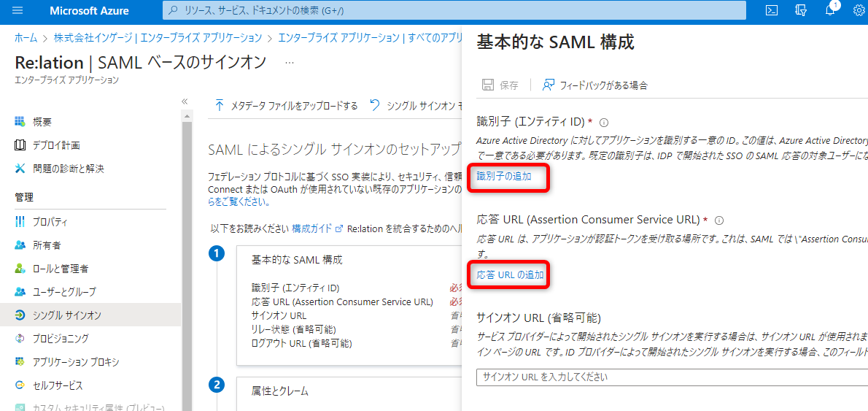
Task: Click the ユーザーとグループ icon
Action: (20, 291)
